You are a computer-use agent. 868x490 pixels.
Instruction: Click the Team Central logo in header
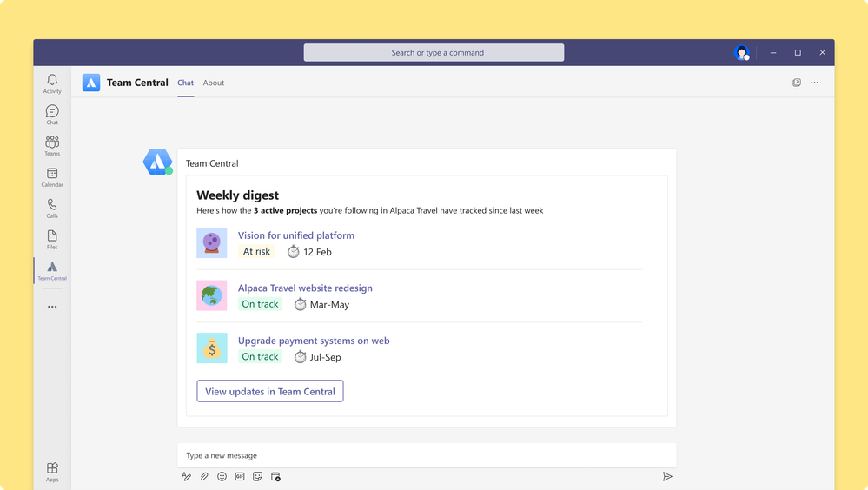coord(91,83)
